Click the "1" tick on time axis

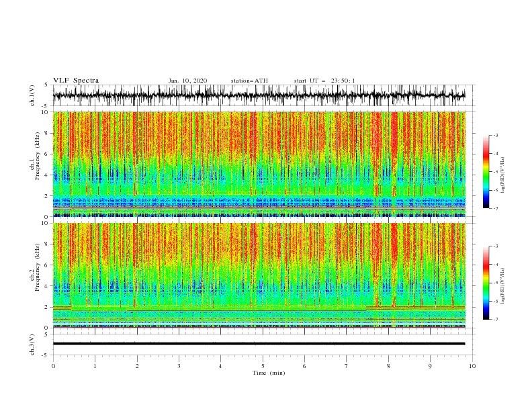pos(95,366)
